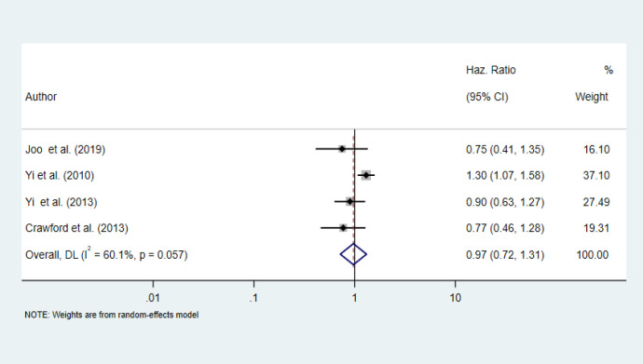Click the Yi et al. (2010) point estimate marker

pos(366,175)
